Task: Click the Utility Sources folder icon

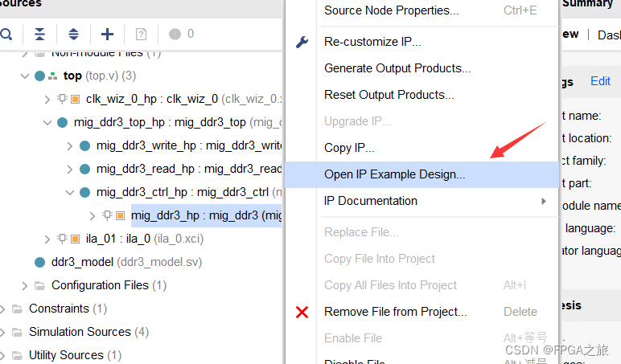Action: [17, 355]
